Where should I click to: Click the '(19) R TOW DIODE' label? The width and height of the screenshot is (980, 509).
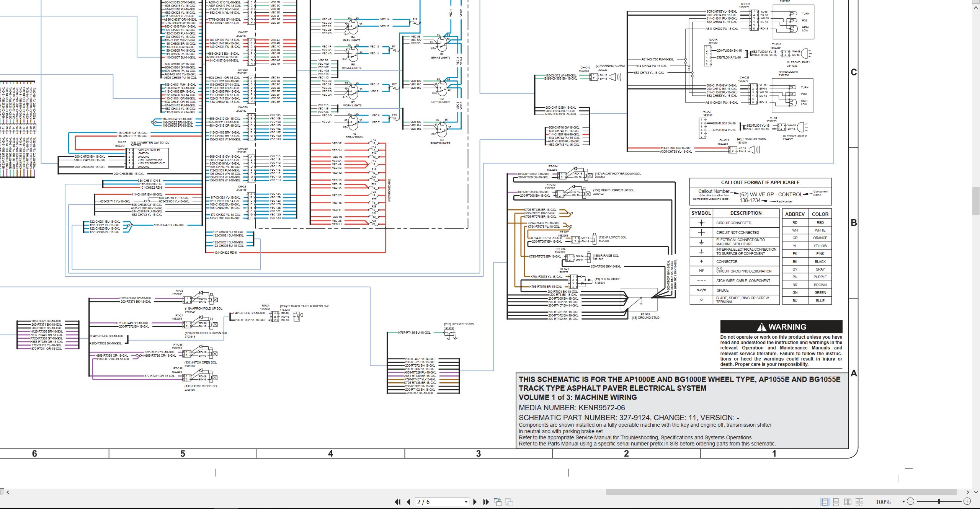[x=607, y=279]
